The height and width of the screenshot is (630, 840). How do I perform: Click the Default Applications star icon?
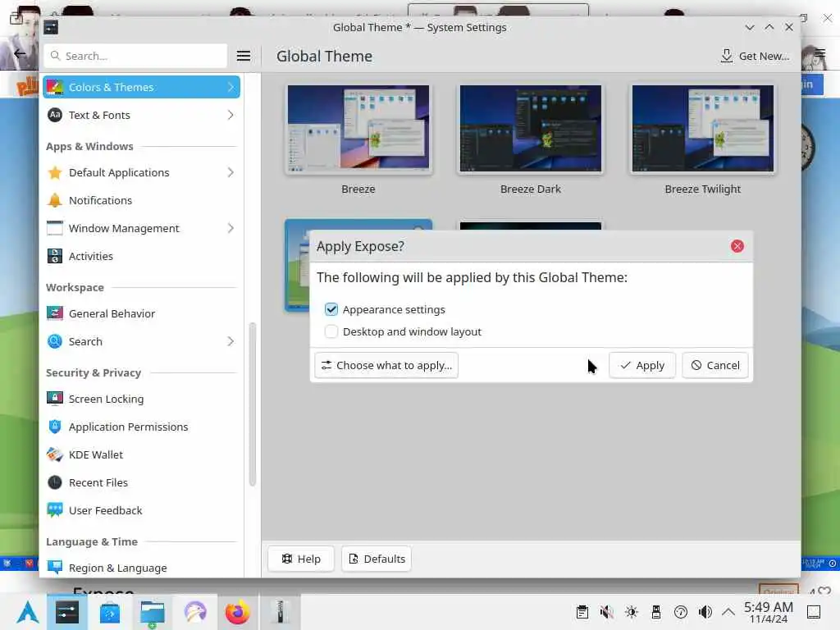[55, 172]
